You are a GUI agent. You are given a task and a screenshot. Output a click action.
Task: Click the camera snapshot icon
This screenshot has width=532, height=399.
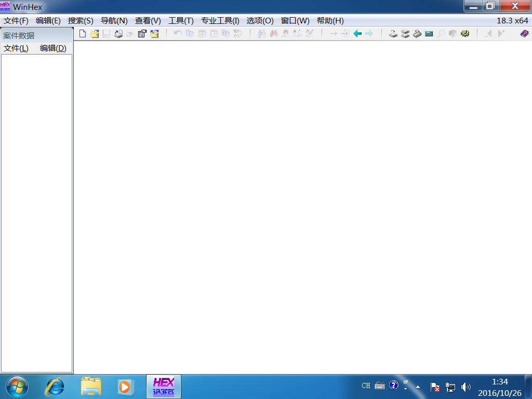click(x=453, y=34)
